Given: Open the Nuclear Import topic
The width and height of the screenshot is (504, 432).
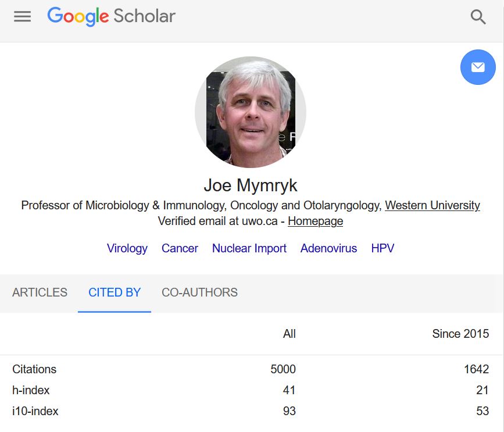Looking at the screenshot, I should click(249, 248).
